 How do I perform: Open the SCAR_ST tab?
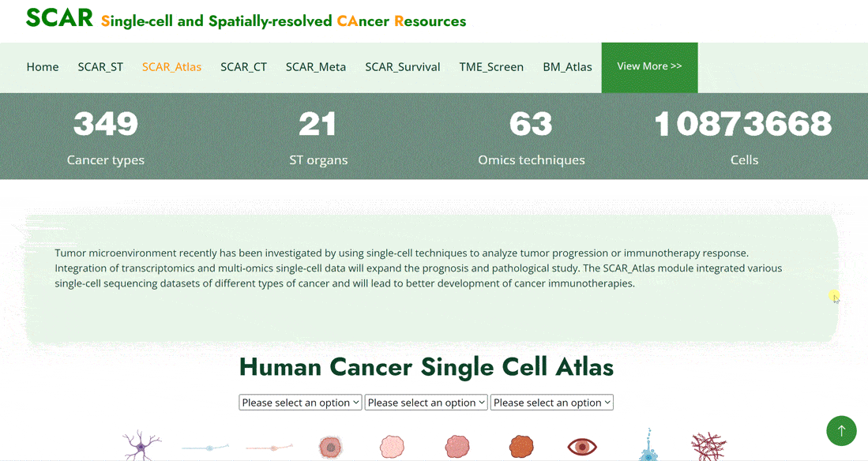tap(100, 67)
